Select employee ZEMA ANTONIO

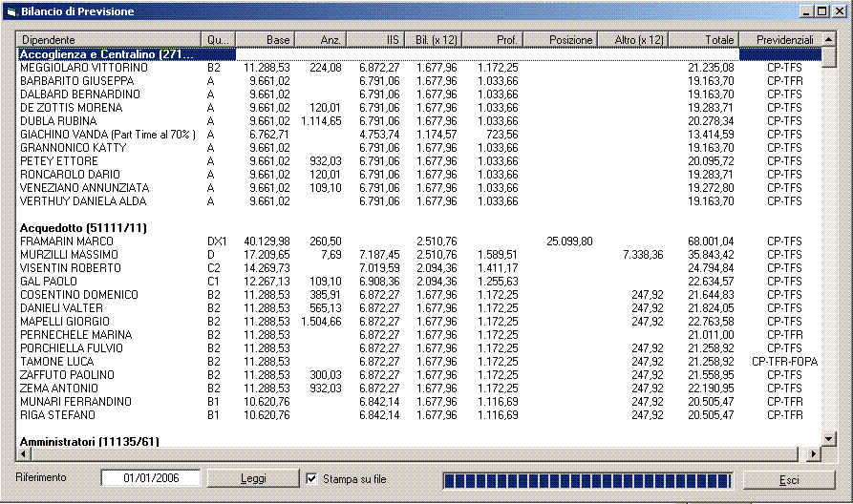(x=59, y=388)
